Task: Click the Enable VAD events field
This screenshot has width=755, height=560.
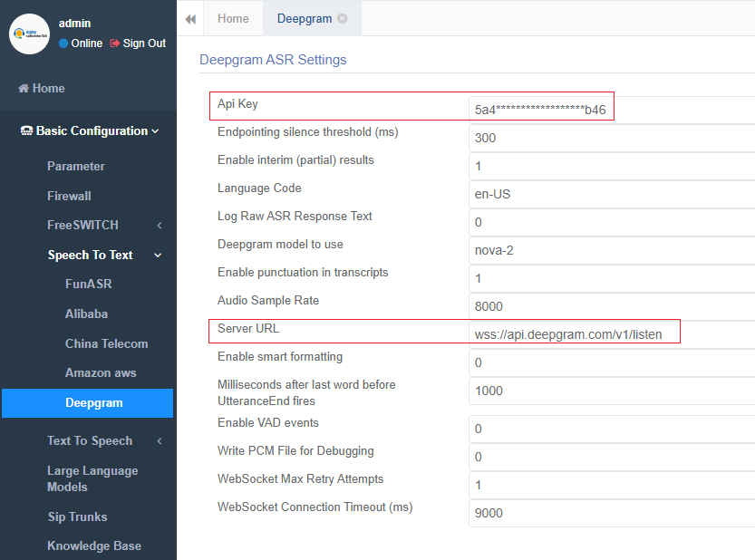Action: pyautogui.click(x=612, y=429)
